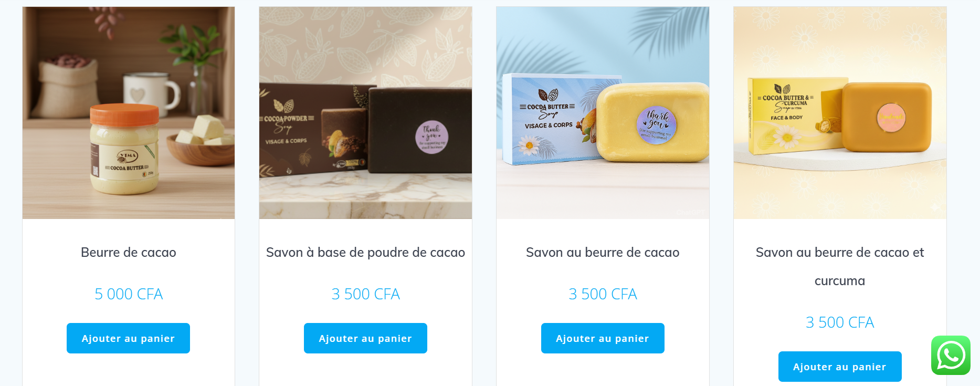Open the cocoa powder soap photo
This screenshot has width=980, height=386.
[x=365, y=113]
